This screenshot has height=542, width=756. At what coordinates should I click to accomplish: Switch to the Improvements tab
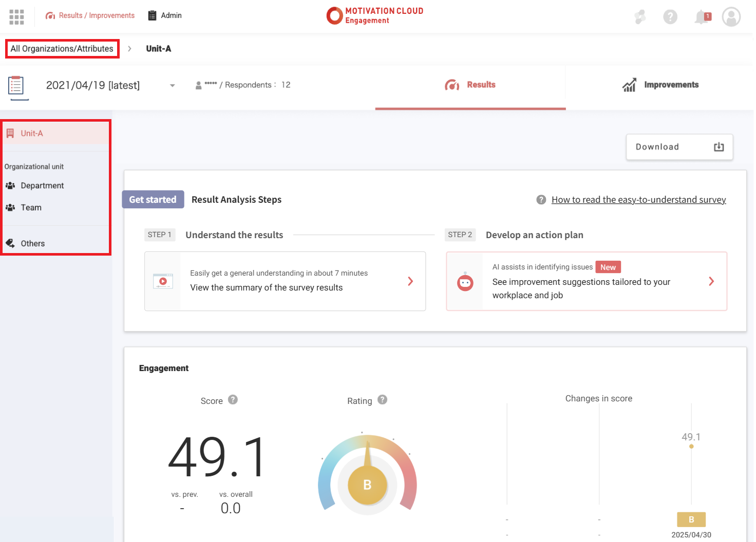pos(660,85)
